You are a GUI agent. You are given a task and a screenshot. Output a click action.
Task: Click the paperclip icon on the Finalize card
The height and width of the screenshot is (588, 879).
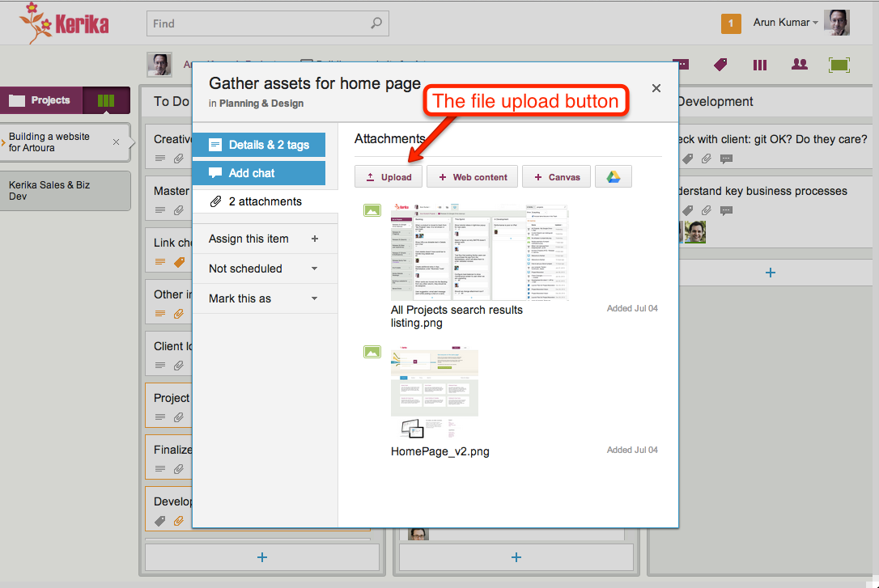[x=178, y=469]
